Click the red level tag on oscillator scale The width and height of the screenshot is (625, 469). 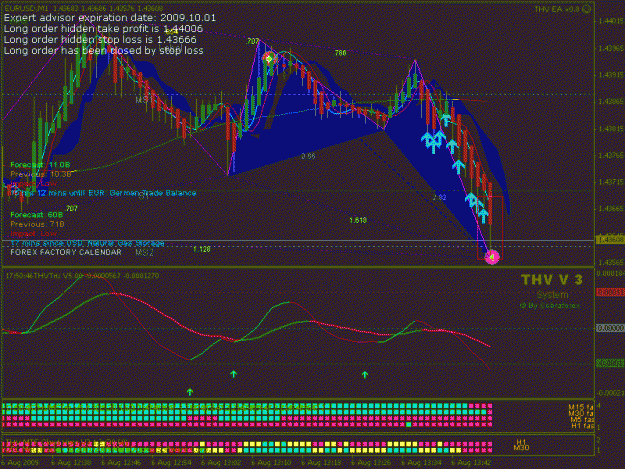(610, 292)
